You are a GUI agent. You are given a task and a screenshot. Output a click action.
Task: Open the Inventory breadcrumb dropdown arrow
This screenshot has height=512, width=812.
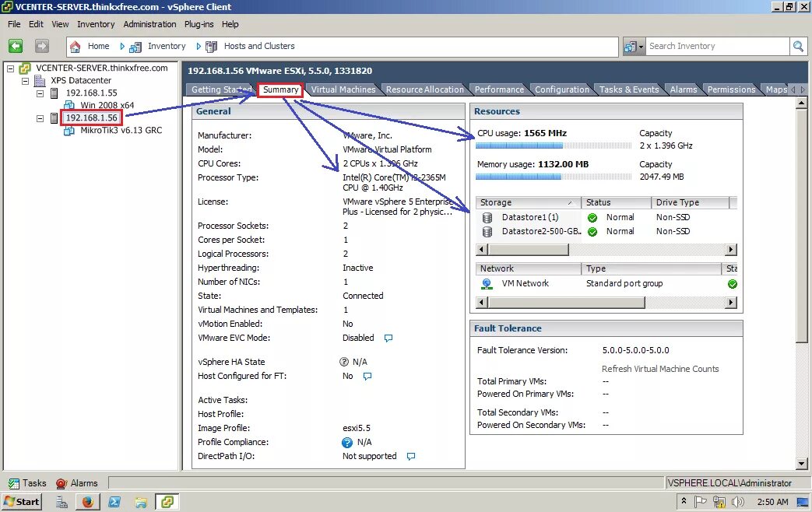199,47
